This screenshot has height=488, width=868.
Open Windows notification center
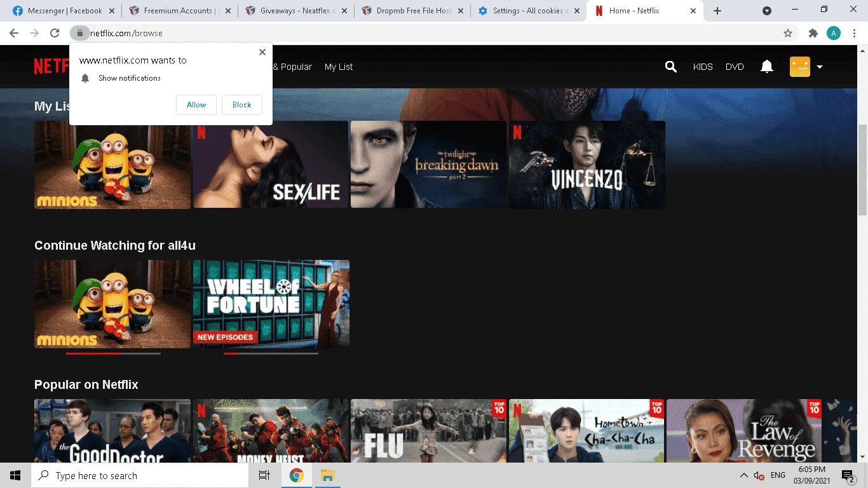tap(848, 475)
